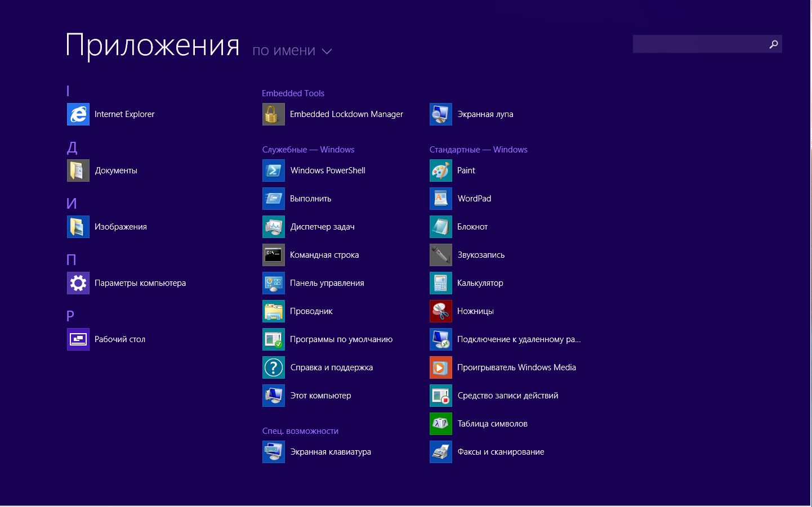Click the 'Экранная клавиатура' label text
The width and height of the screenshot is (812, 507).
point(331,452)
